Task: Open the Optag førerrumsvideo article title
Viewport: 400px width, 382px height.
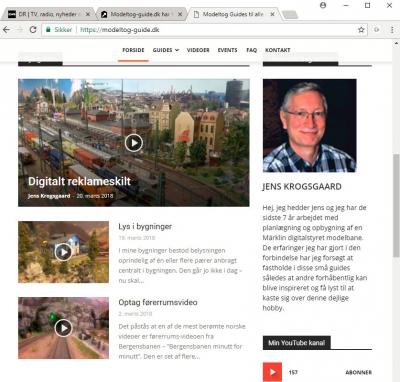Action: [158, 302]
